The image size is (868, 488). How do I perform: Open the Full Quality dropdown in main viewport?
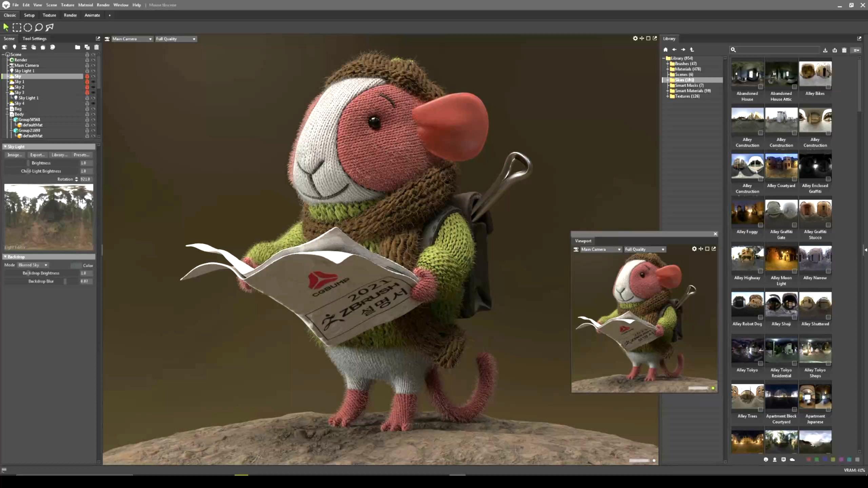coord(176,39)
